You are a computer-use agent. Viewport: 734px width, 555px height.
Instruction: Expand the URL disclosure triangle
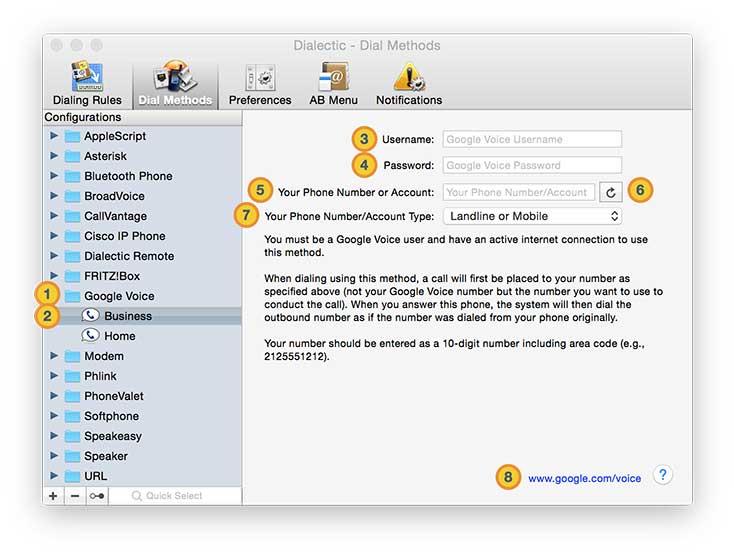tap(54, 476)
